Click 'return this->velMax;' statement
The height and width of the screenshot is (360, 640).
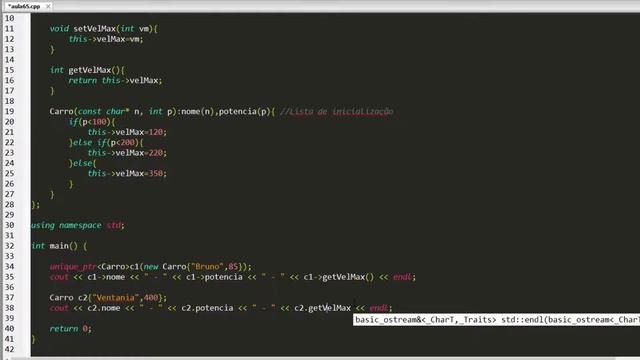pyautogui.click(x=115, y=80)
